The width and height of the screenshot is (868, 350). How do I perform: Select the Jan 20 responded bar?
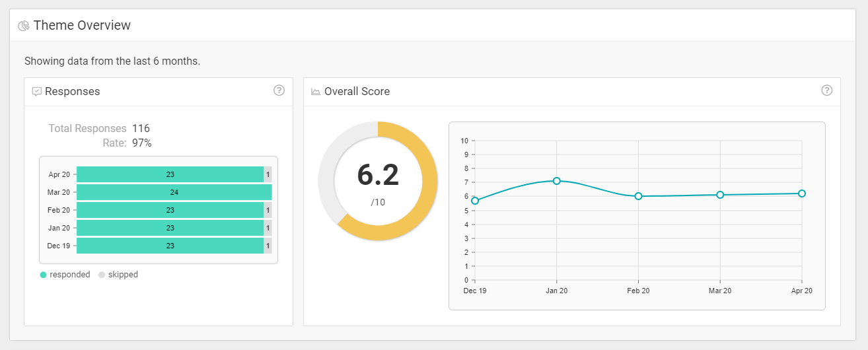point(170,228)
